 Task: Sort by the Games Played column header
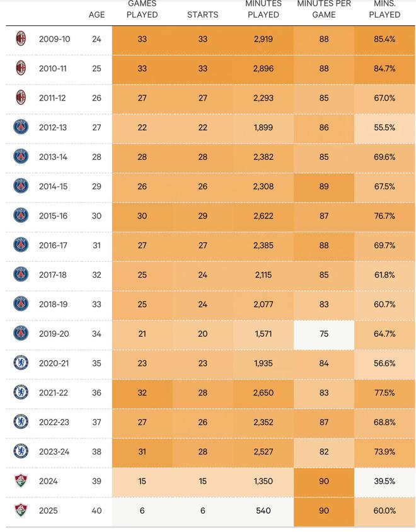142,9
